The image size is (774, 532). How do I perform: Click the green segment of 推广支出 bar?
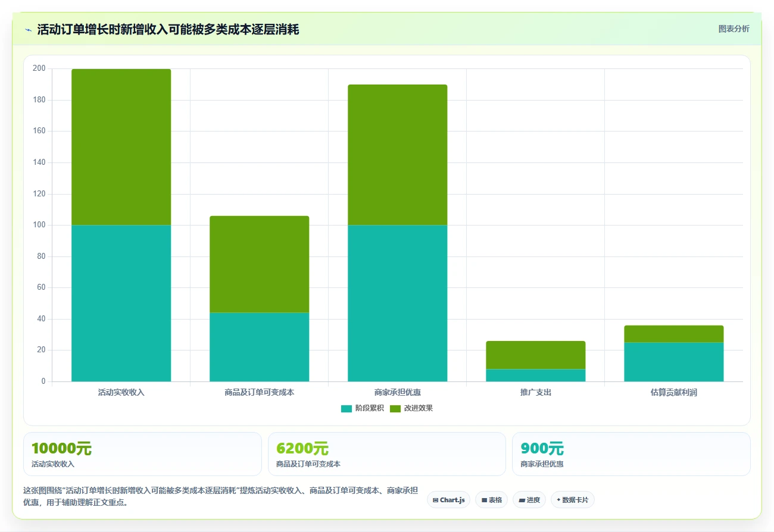(535, 355)
